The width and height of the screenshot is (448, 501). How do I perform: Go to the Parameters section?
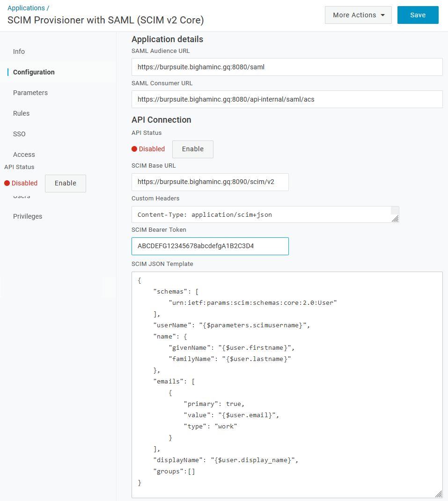30,93
